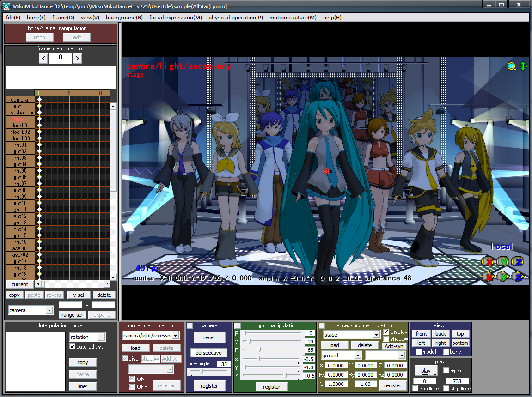
Task: Open the frame(D) menu
Action: tap(63, 18)
